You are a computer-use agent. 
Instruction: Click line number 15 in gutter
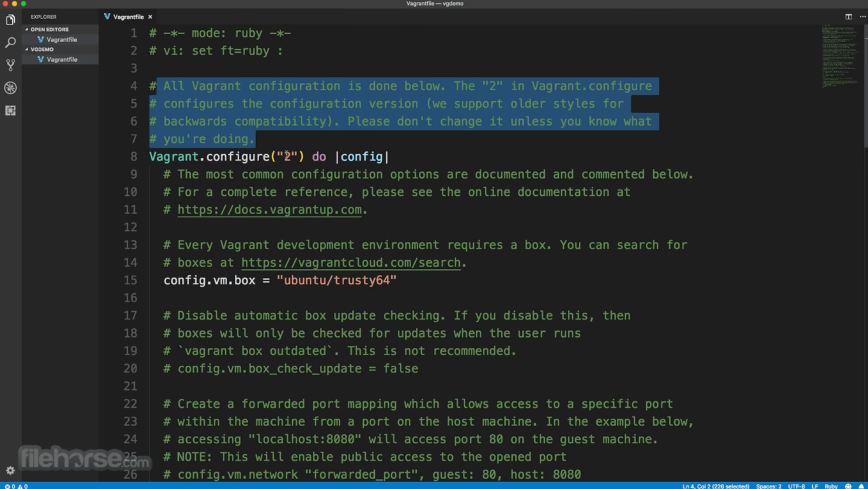coord(130,280)
